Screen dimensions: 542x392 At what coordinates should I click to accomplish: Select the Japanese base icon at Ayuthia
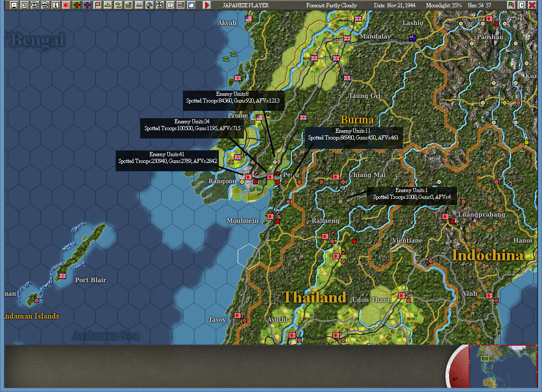[x=292, y=335]
